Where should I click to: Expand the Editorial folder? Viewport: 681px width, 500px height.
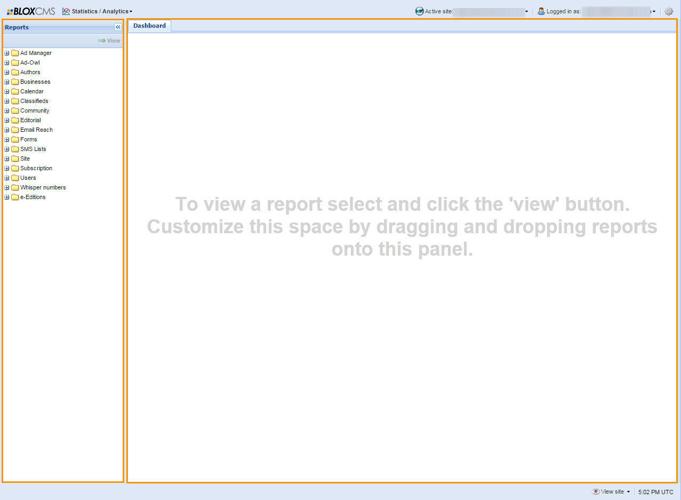pyautogui.click(x=7, y=120)
